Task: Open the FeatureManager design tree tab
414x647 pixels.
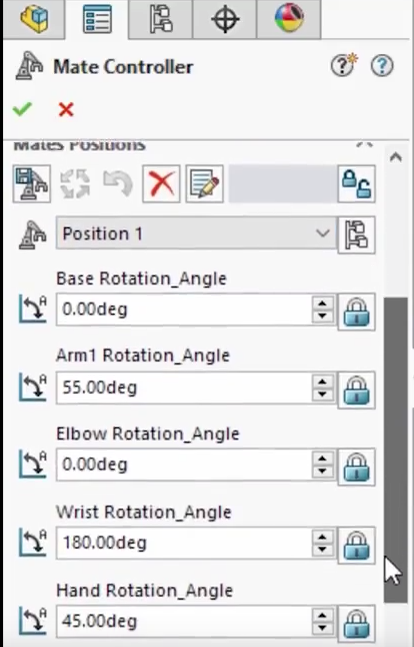Action: click(x=34, y=19)
